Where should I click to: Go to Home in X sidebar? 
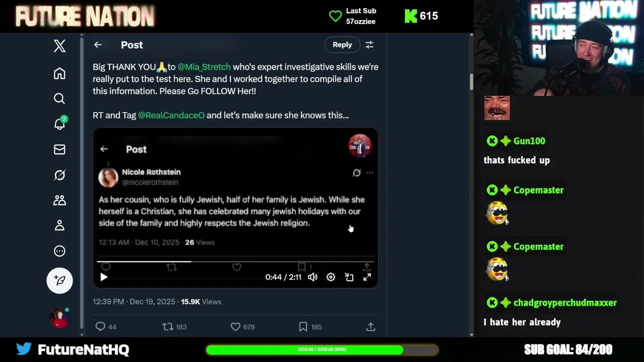(59, 73)
